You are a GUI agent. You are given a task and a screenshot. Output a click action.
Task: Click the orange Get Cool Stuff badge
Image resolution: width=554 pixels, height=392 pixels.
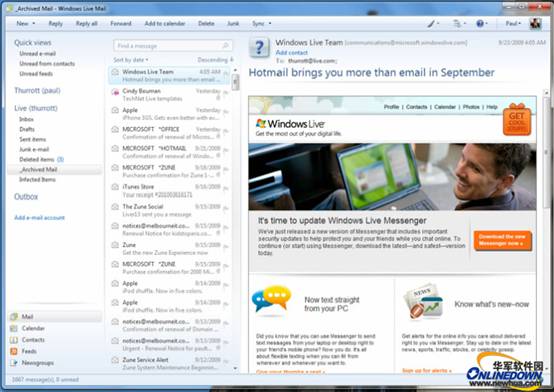click(x=517, y=119)
